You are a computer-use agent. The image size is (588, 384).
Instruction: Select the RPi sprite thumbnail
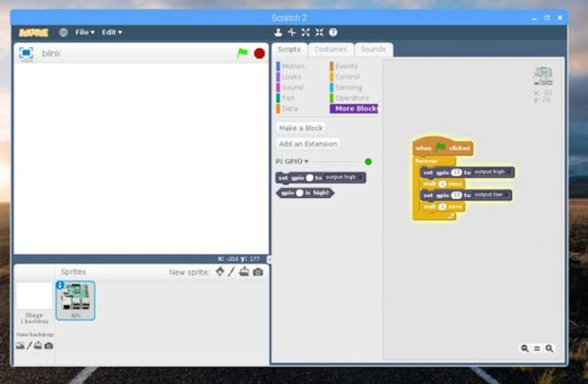pyautogui.click(x=75, y=301)
